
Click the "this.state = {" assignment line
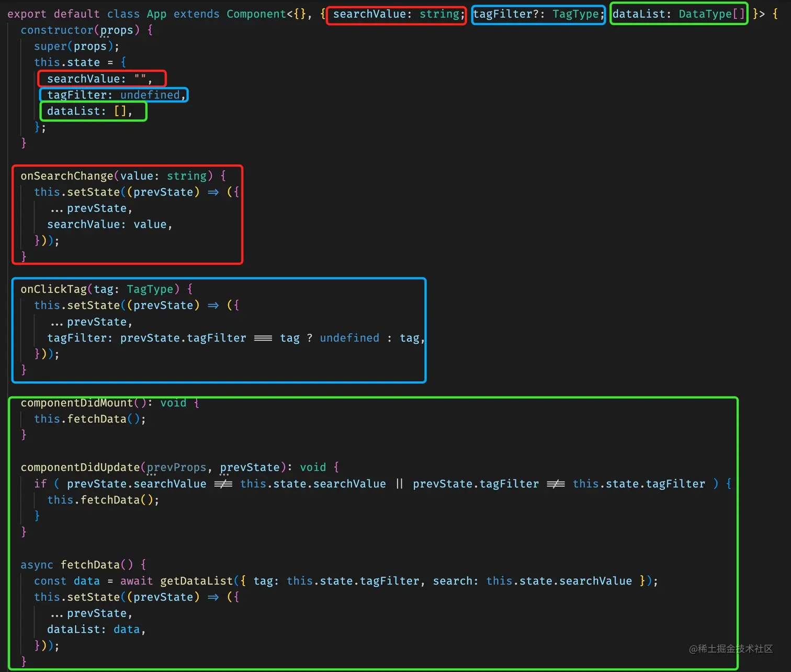coord(80,63)
